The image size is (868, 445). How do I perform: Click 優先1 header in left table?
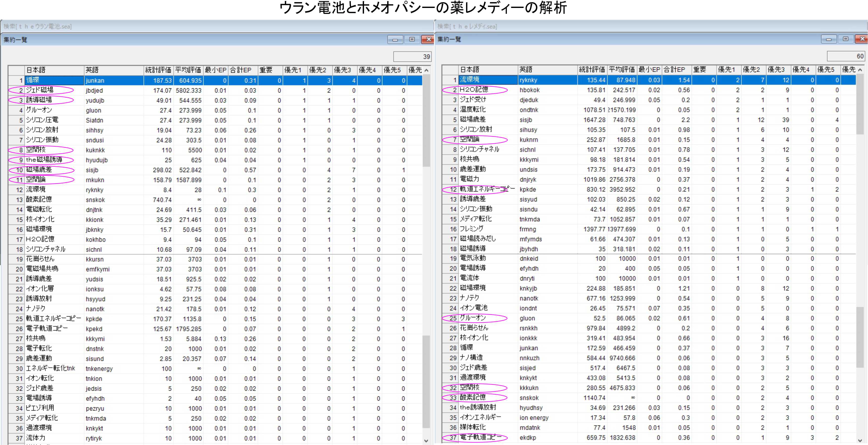[x=295, y=70]
